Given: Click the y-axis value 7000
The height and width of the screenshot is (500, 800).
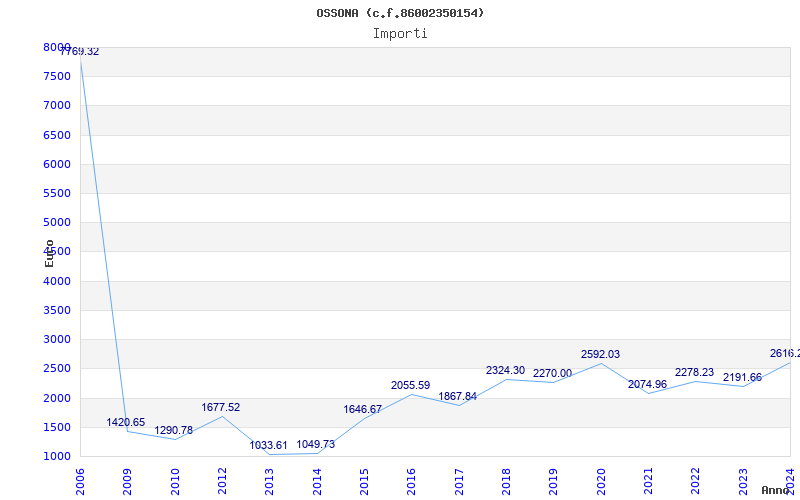Looking at the screenshot, I should [x=57, y=106].
